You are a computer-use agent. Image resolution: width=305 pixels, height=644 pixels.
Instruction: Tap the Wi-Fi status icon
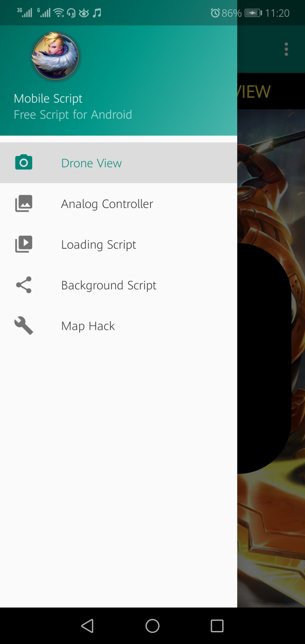tap(59, 13)
